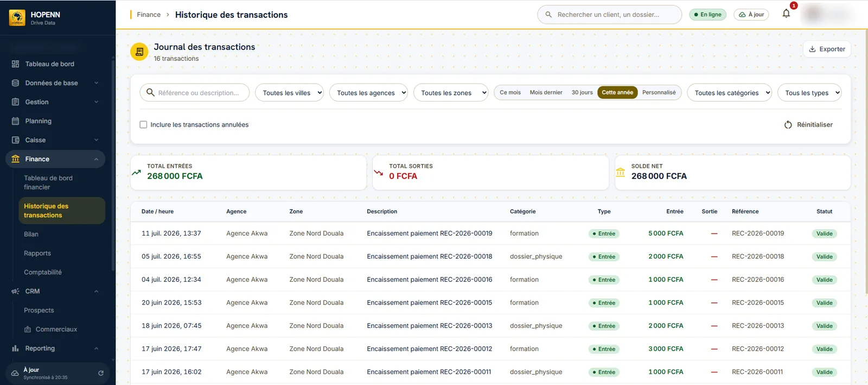Click the Données de base database icon
This screenshot has width=868, height=385.
coord(15,83)
